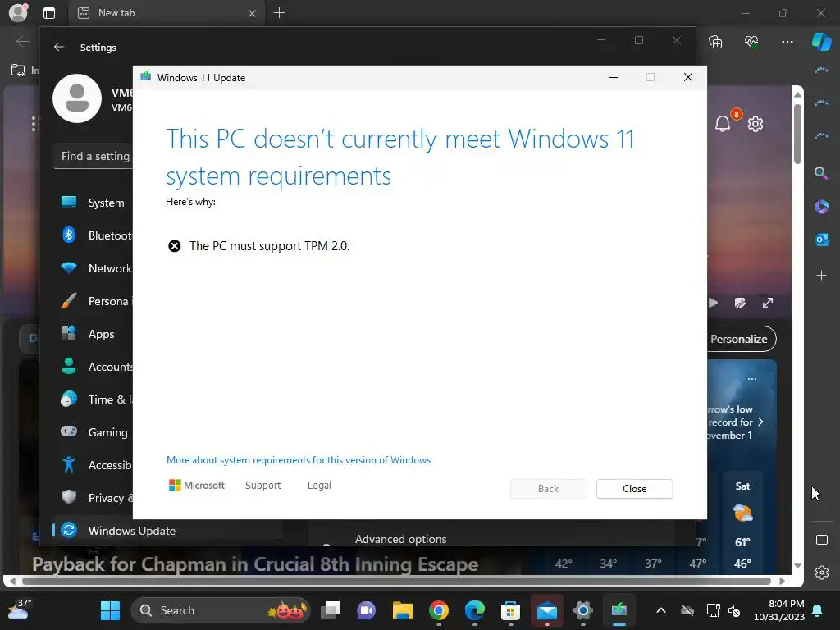Viewport: 840px width, 630px height.
Task: Open Mail app on taskbar
Action: (547, 610)
